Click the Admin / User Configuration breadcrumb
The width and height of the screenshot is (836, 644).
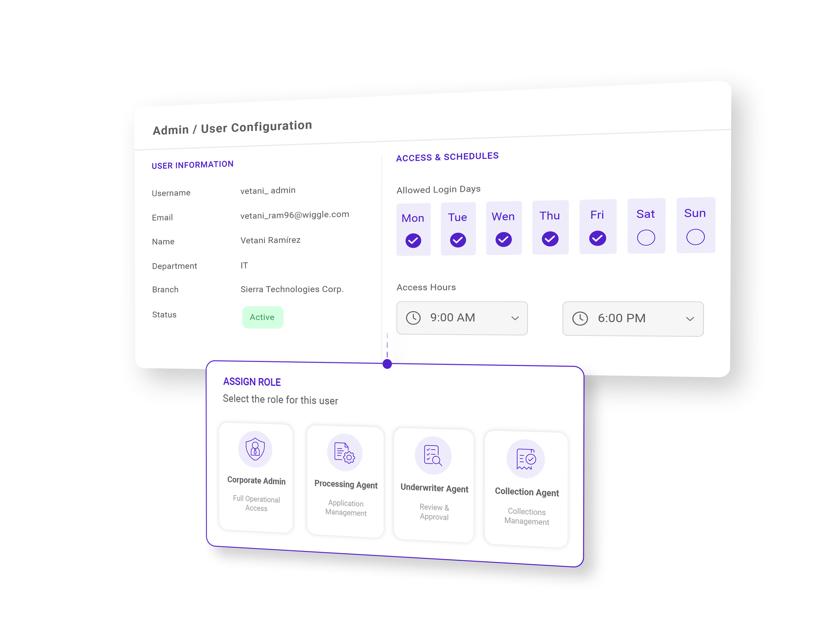point(232,128)
